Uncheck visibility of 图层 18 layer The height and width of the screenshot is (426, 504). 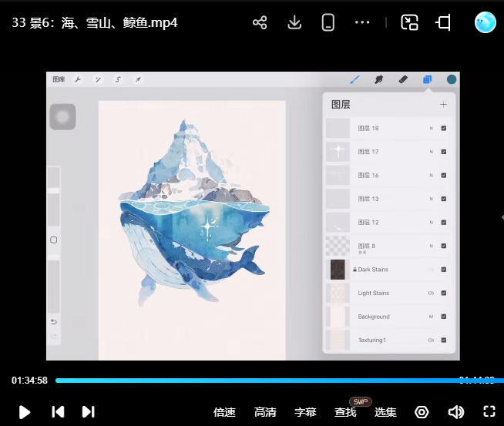pos(443,129)
